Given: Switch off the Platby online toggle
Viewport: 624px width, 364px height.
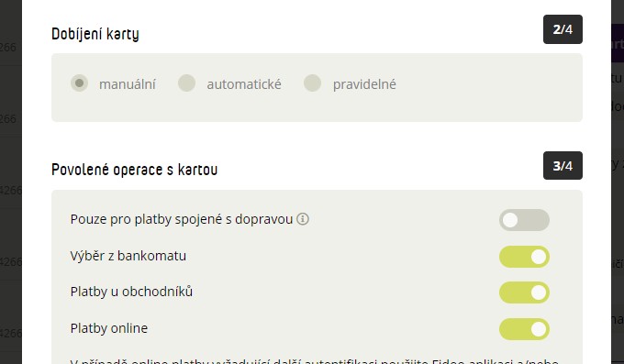Looking at the screenshot, I should click(x=524, y=329).
